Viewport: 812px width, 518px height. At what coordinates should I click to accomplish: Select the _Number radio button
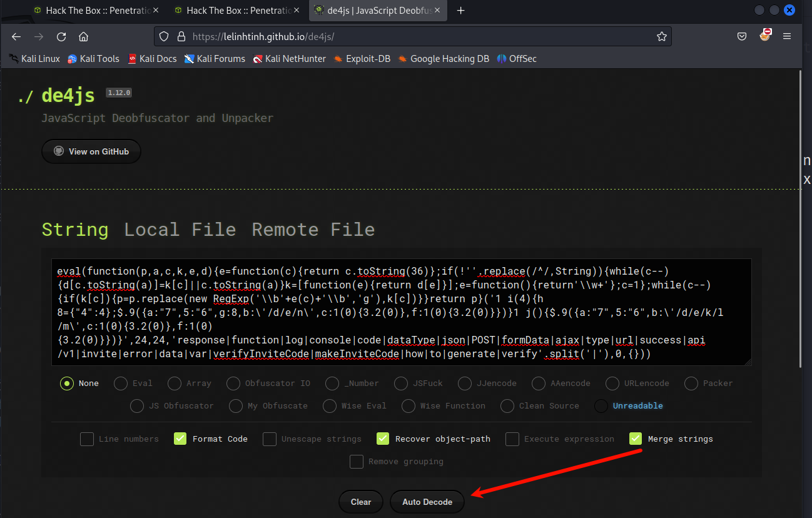(x=332, y=383)
